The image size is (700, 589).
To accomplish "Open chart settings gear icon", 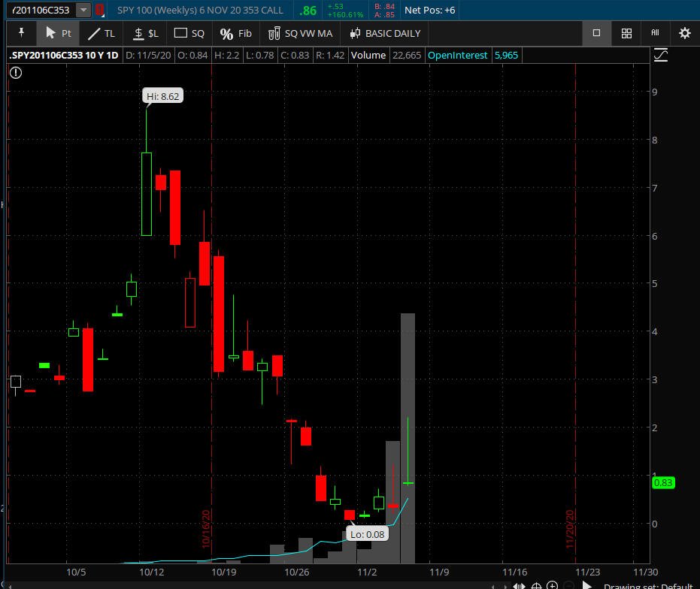I will point(684,33).
